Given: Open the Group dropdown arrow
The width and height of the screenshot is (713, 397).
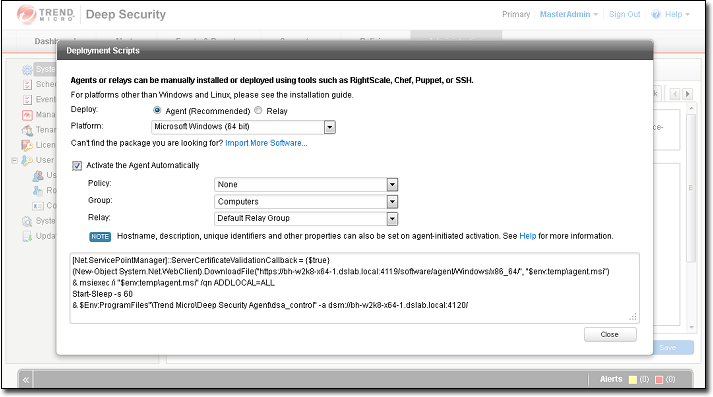Looking at the screenshot, I should pos(392,202).
